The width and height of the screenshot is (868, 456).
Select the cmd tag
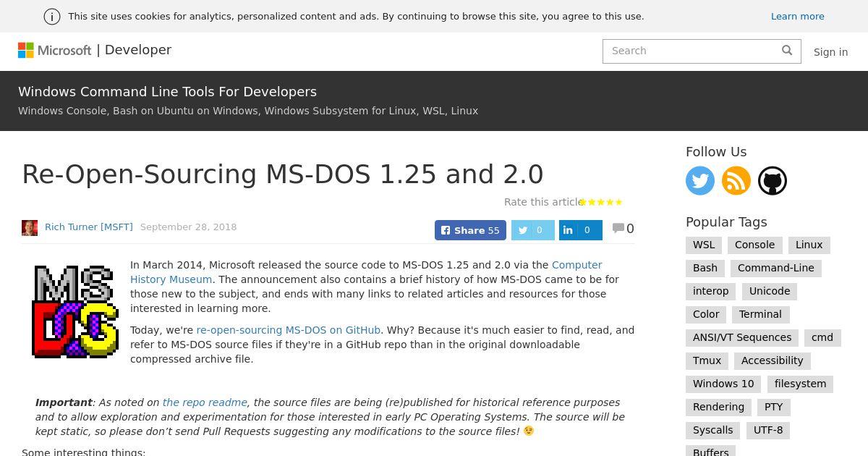(x=822, y=338)
